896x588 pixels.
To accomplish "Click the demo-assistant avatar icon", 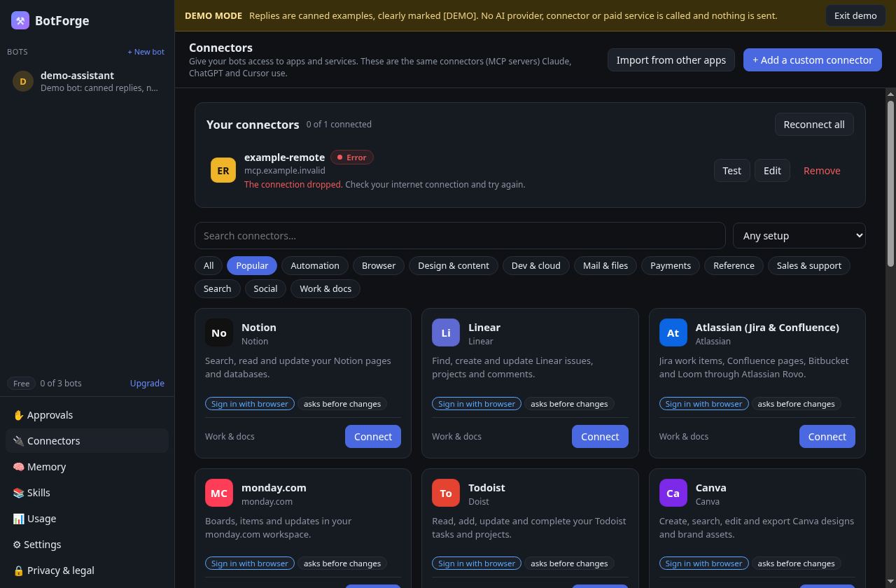I will 23,81.
